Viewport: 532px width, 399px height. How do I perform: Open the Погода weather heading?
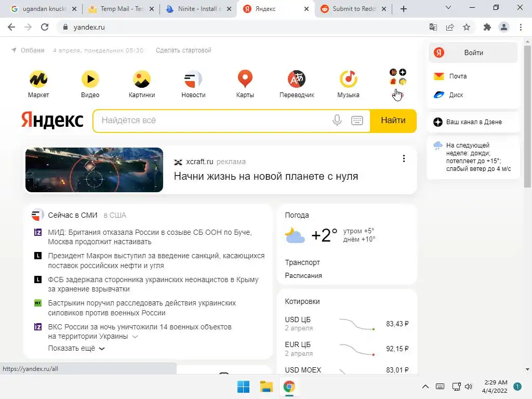tap(297, 215)
